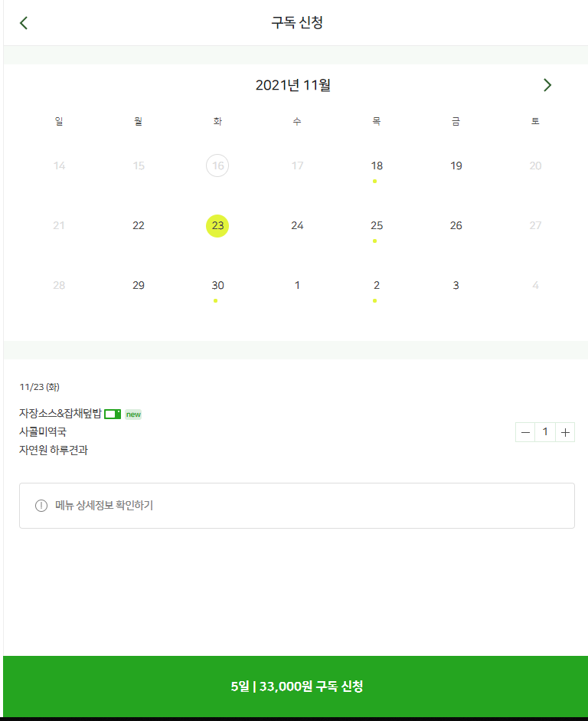The height and width of the screenshot is (721, 588).
Task: Pick the date 22 in calendar
Action: click(139, 226)
